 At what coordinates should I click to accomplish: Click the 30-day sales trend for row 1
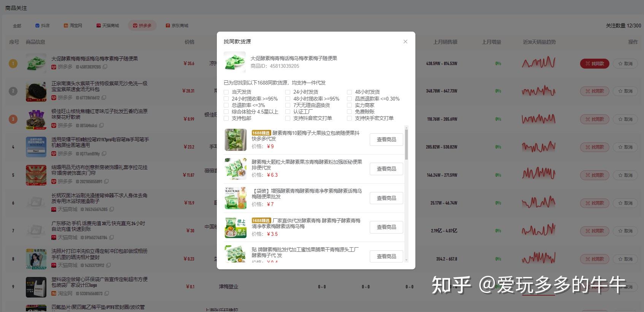[x=539, y=63]
